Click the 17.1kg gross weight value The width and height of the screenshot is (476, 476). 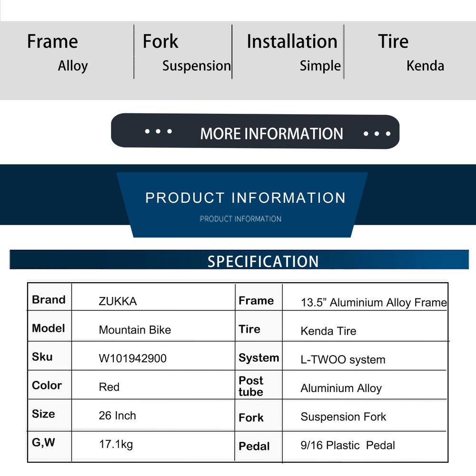pos(116,445)
